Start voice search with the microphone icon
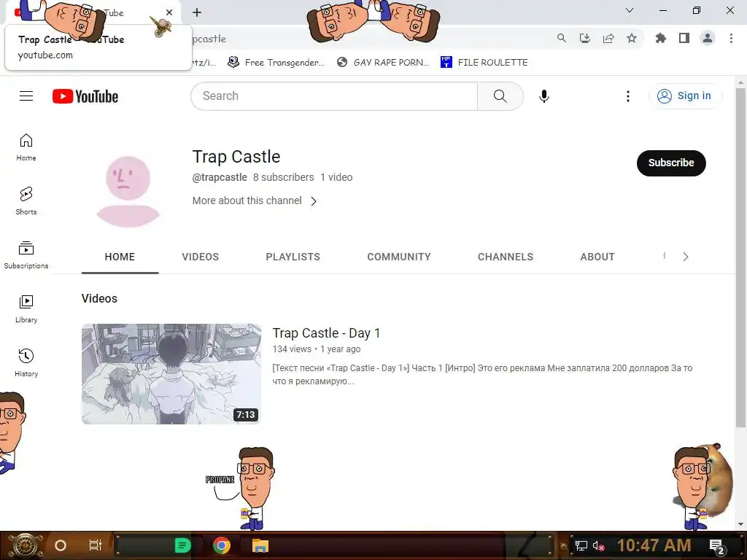The image size is (747, 560). click(544, 96)
